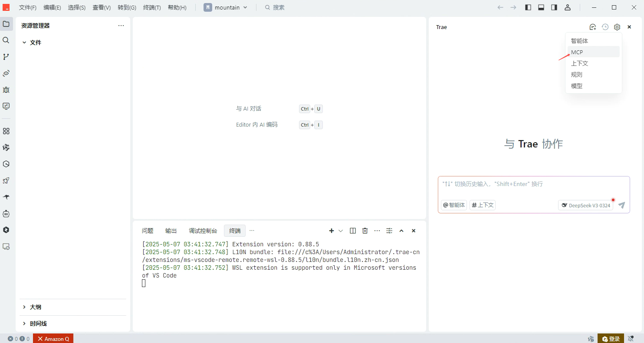The height and width of the screenshot is (343, 644).
Task: Start a new chat in Trae panel
Action: [593, 27]
